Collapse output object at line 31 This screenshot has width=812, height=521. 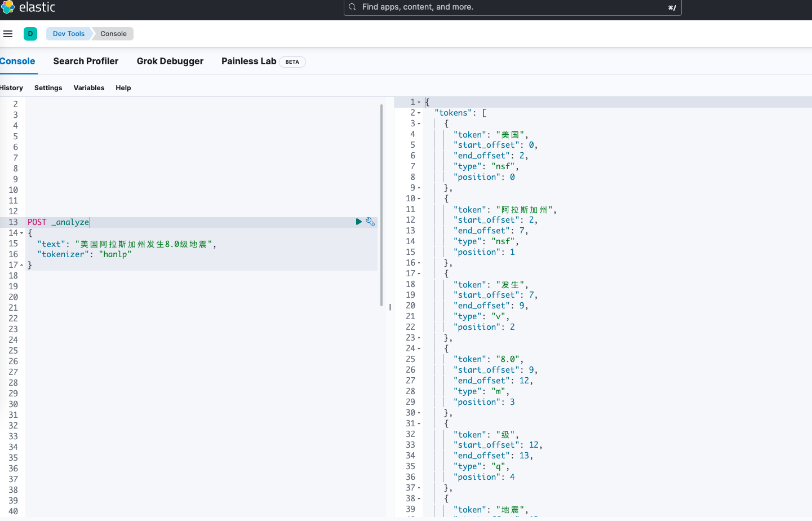tap(419, 424)
